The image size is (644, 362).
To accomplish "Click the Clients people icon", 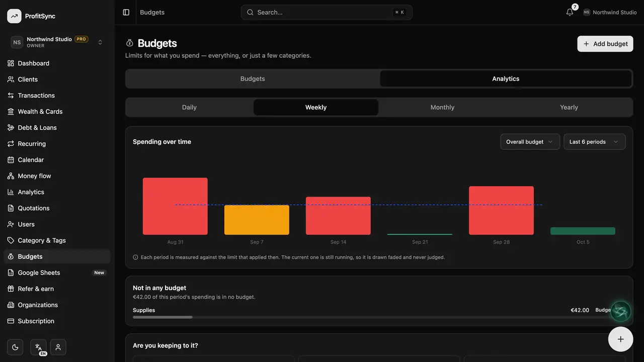I will pos(11,79).
